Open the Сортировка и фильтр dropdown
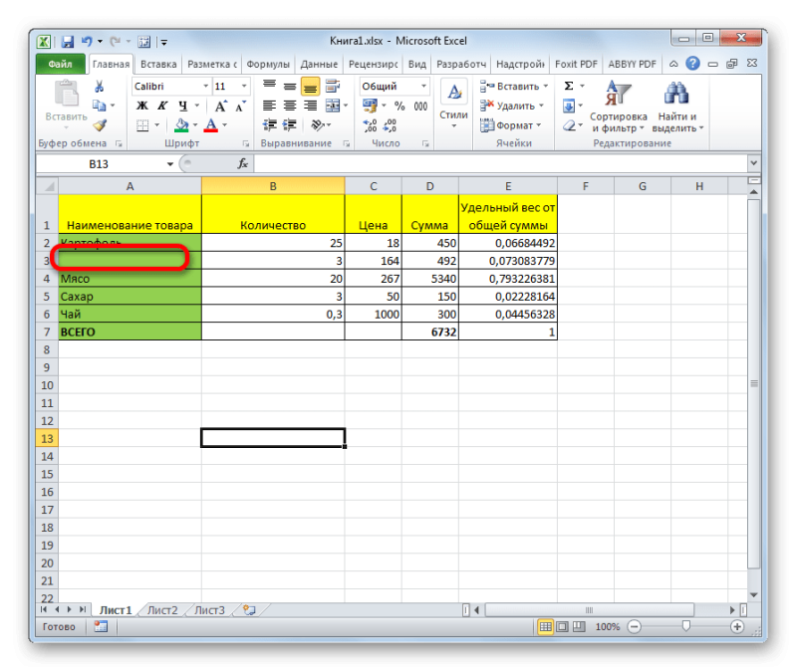Screen dimensions: 797x672 pos(618,107)
